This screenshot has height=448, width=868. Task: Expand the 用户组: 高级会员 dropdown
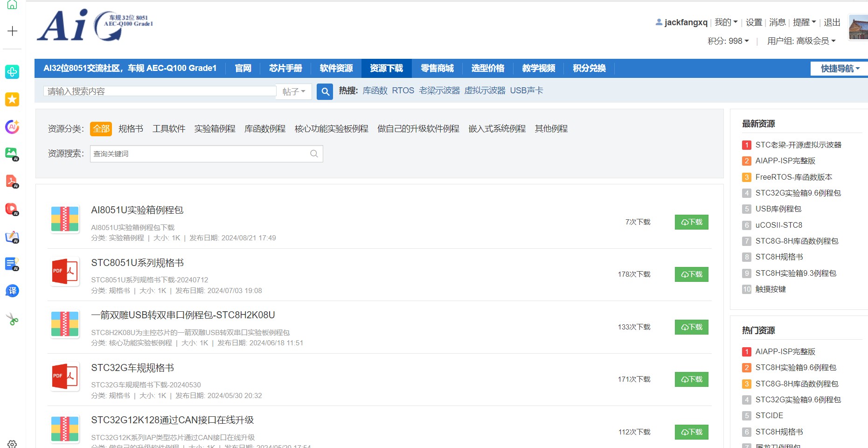[801, 41]
